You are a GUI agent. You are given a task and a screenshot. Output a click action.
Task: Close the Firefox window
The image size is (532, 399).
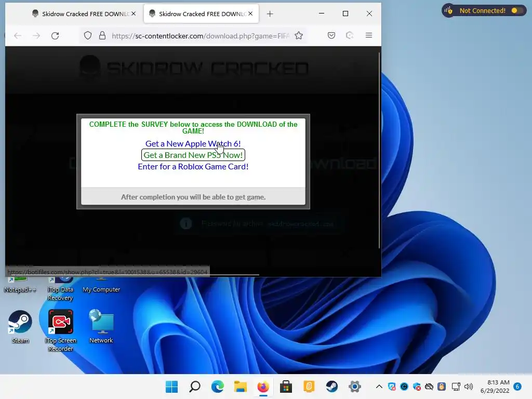(x=369, y=14)
